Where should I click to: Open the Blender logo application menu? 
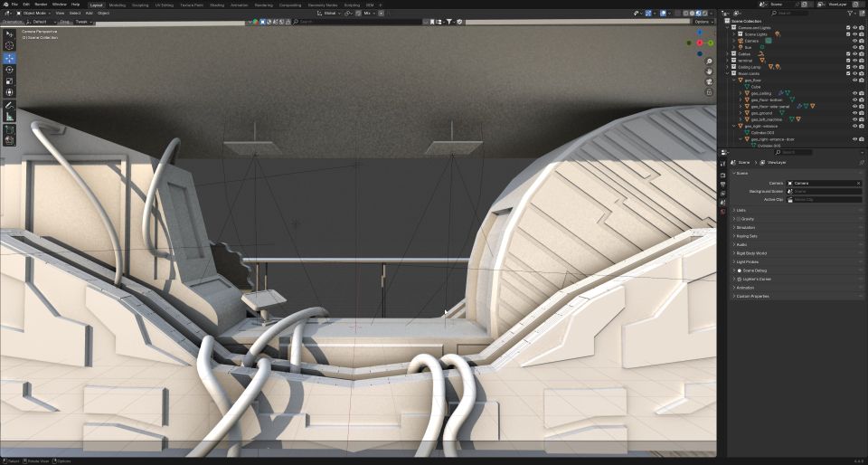coord(5,5)
